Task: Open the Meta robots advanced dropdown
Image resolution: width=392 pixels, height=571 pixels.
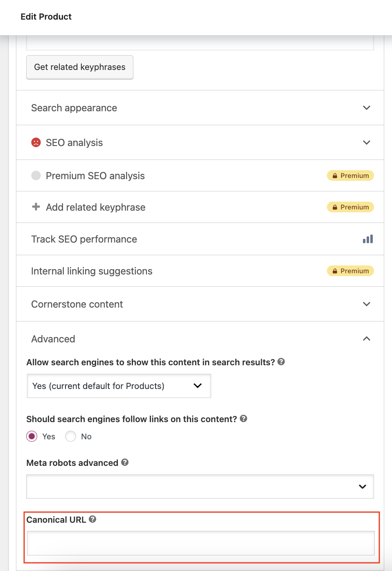Action: pos(200,486)
